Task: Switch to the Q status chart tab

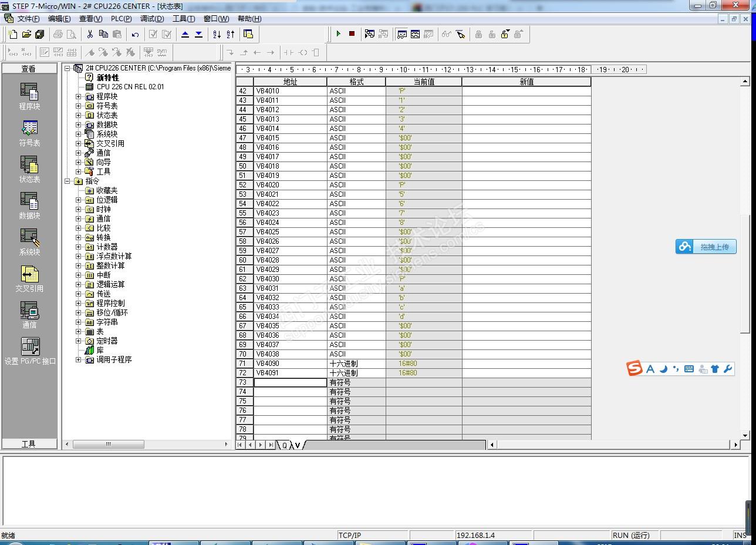Action: tap(285, 445)
